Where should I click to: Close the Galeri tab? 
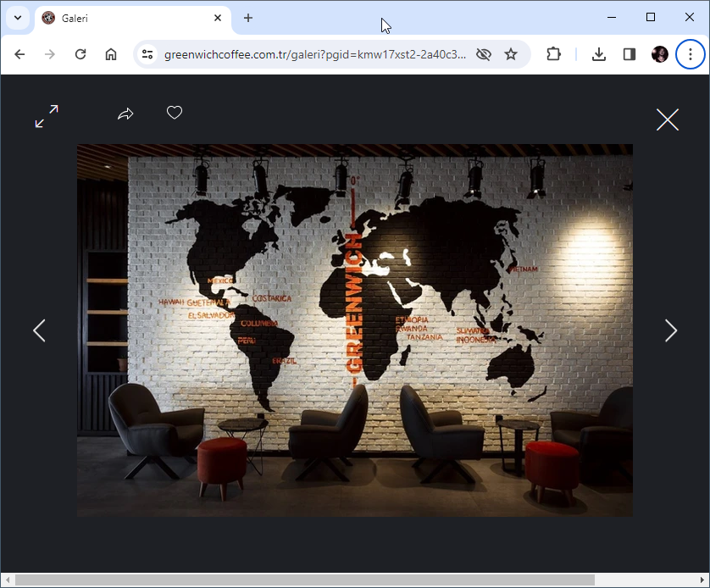(218, 18)
